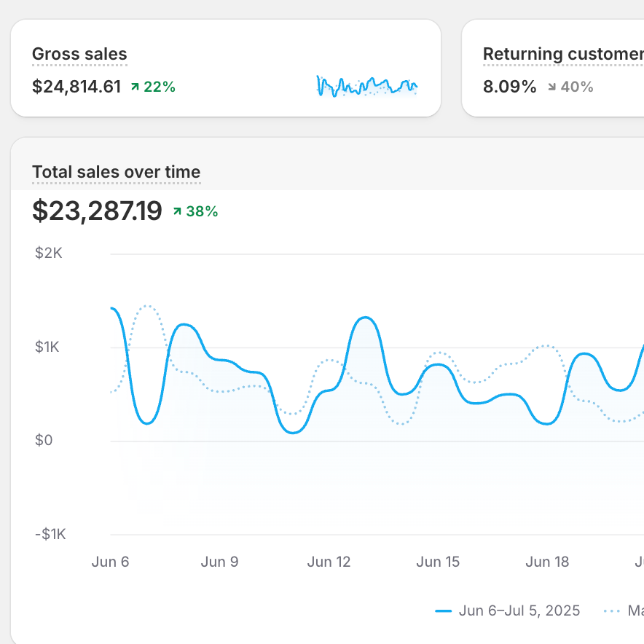This screenshot has width=644, height=644.
Task: Click the upward arrow beside 38%
Action: click(x=178, y=211)
